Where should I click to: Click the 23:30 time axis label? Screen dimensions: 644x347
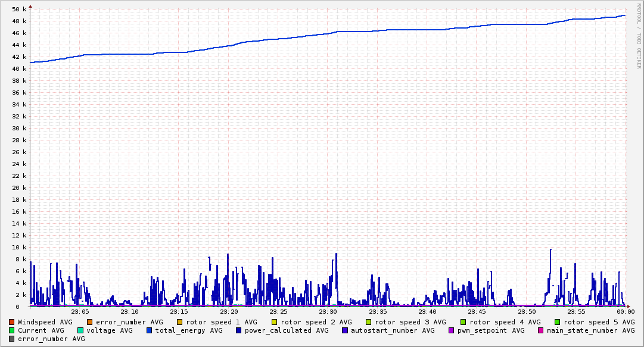(328, 311)
